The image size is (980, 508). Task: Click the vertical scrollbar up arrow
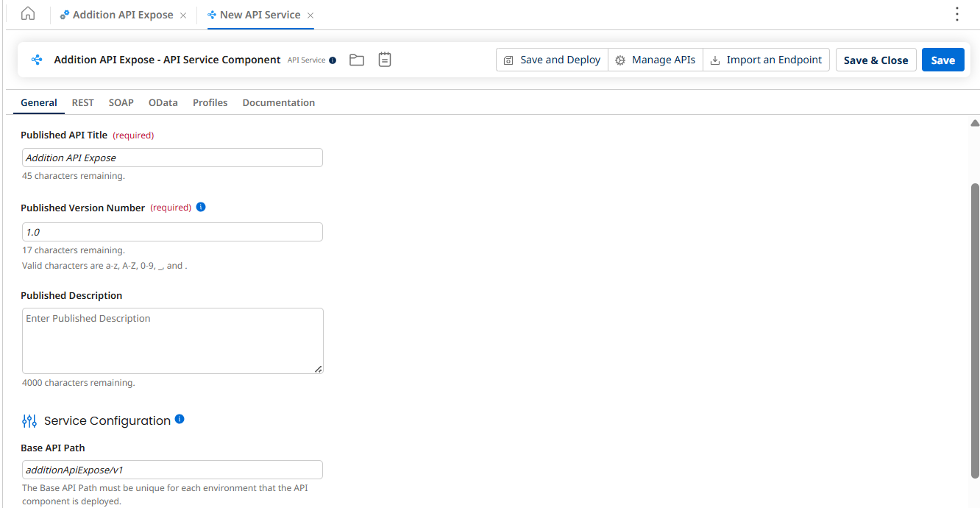[975, 124]
